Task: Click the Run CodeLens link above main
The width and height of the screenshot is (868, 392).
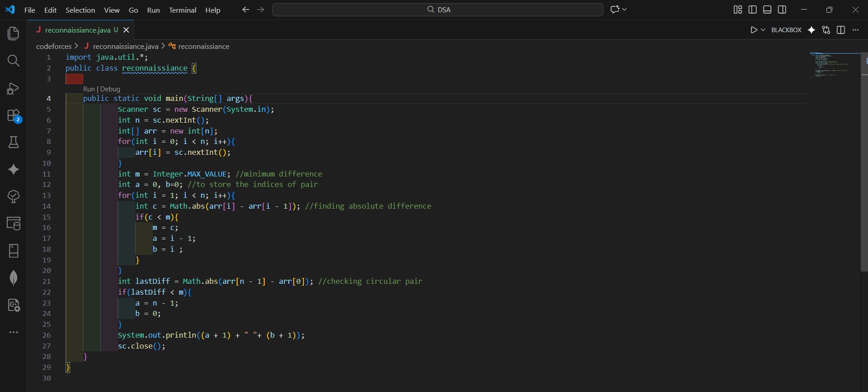Action: click(x=89, y=89)
